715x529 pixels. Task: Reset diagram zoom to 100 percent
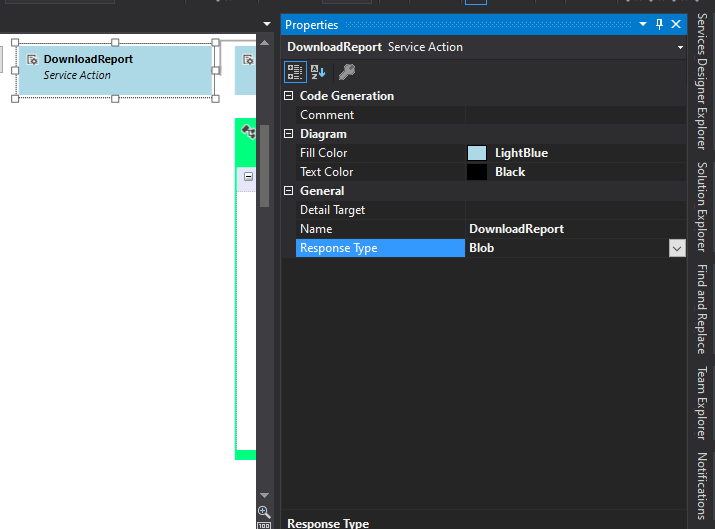[x=264, y=525]
